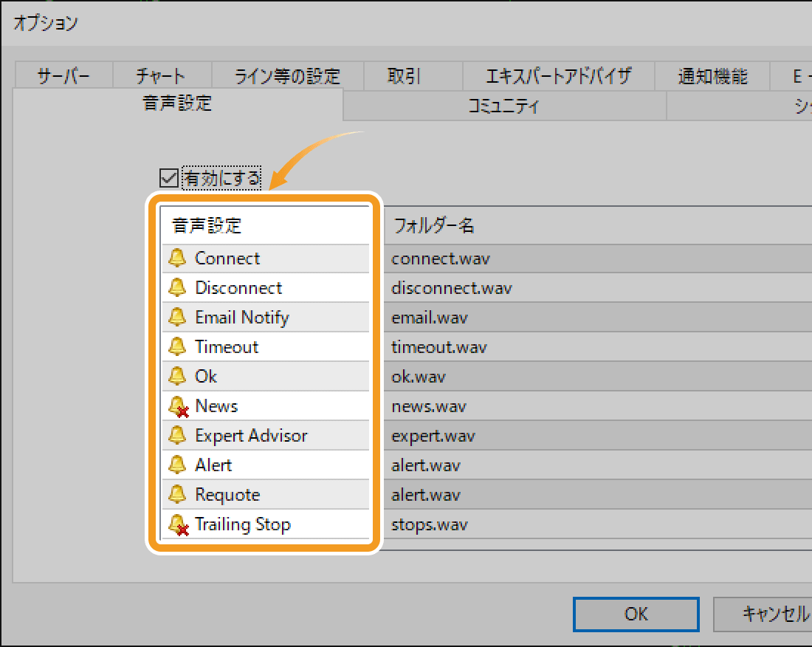The image size is (812, 647).
Task: Click the bell icon beside Email Notify
Action: (x=178, y=317)
